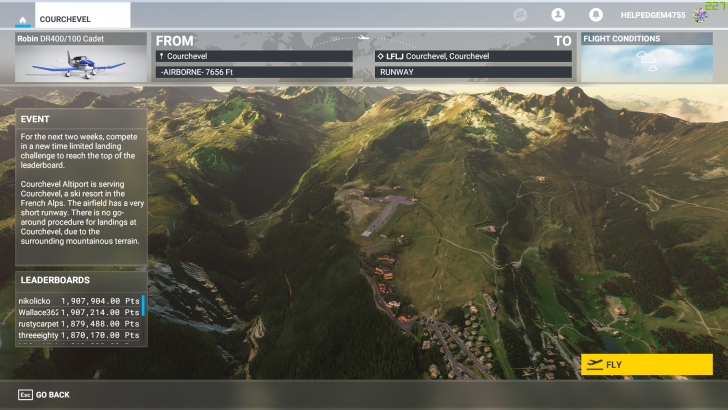Open the multiplayer group icon
The width and height of the screenshot is (728, 410).
pyautogui.click(x=520, y=15)
